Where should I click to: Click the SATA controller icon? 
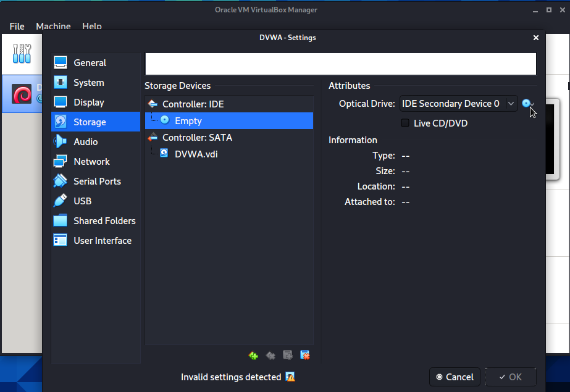[153, 137]
